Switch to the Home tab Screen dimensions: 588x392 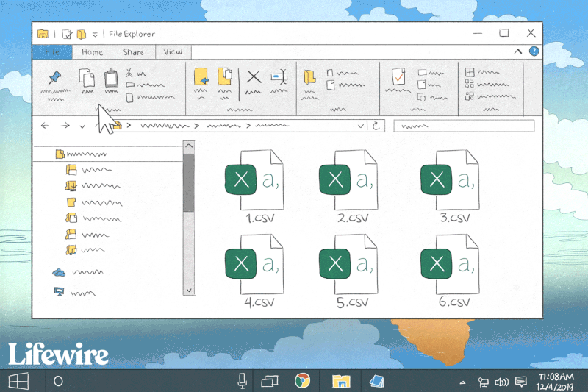pyautogui.click(x=93, y=52)
